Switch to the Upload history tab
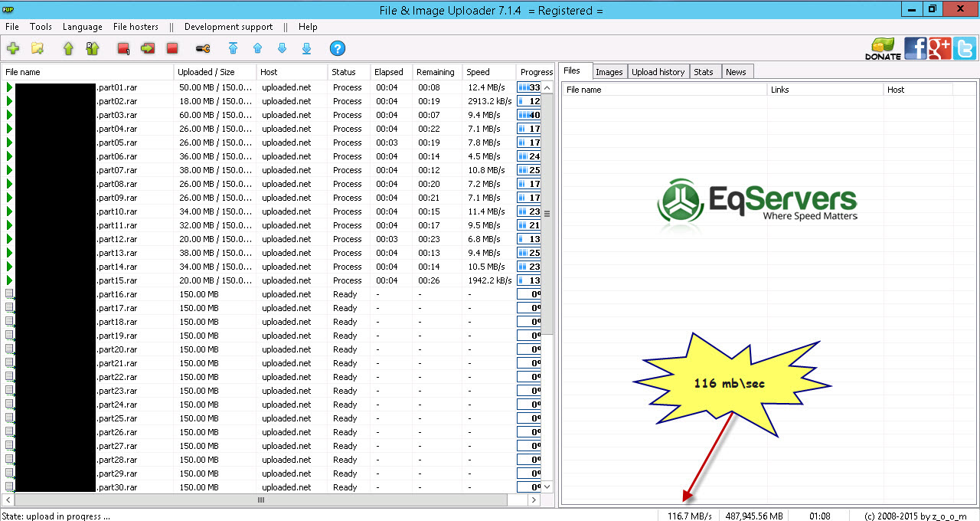 click(x=658, y=72)
